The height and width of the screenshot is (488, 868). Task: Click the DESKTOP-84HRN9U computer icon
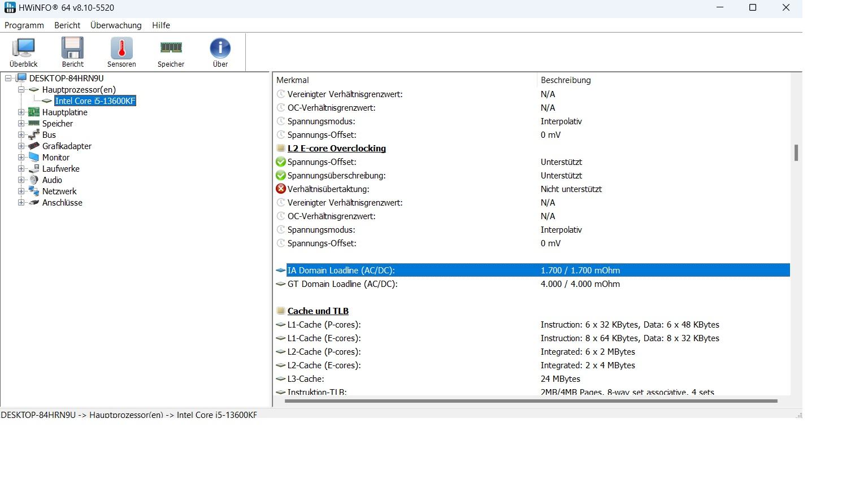click(21, 78)
